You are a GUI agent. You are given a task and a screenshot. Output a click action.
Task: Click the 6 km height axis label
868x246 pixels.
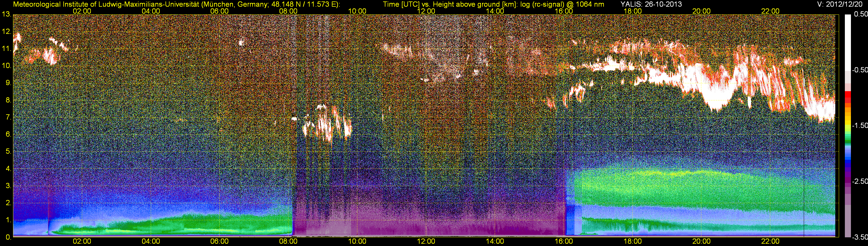coord(8,135)
